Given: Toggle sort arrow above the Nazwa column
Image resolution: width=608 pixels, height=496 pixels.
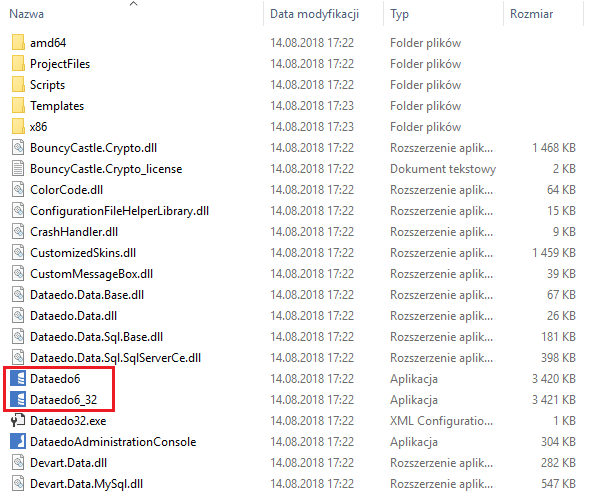Looking at the screenshot, I should (134, 4).
